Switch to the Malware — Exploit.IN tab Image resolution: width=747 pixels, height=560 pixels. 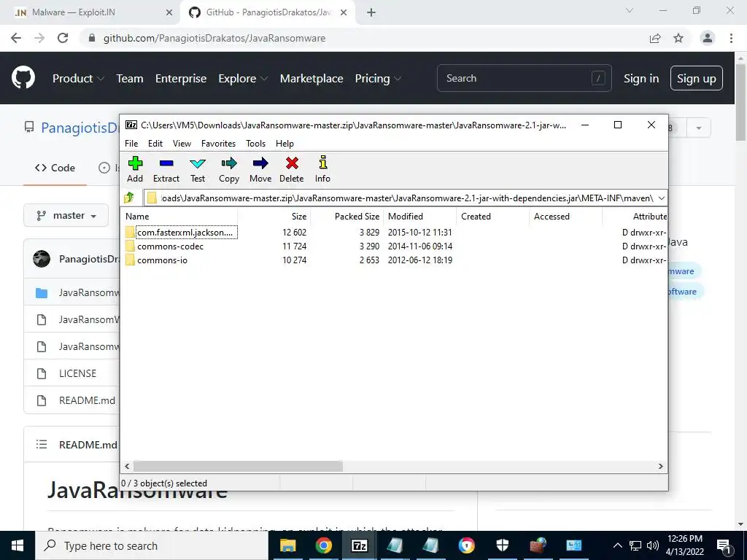(89, 12)
